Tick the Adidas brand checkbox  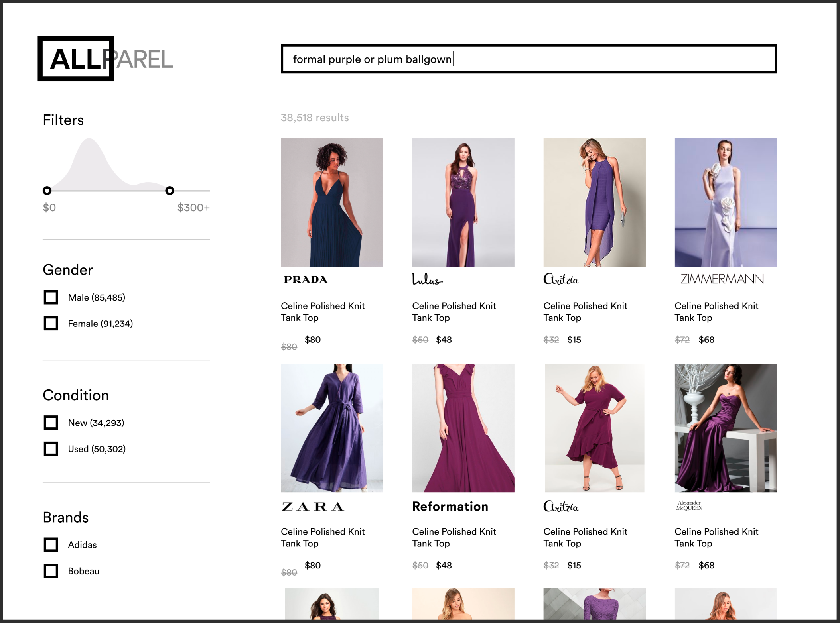pyautogui.click(x=51, y=544)
